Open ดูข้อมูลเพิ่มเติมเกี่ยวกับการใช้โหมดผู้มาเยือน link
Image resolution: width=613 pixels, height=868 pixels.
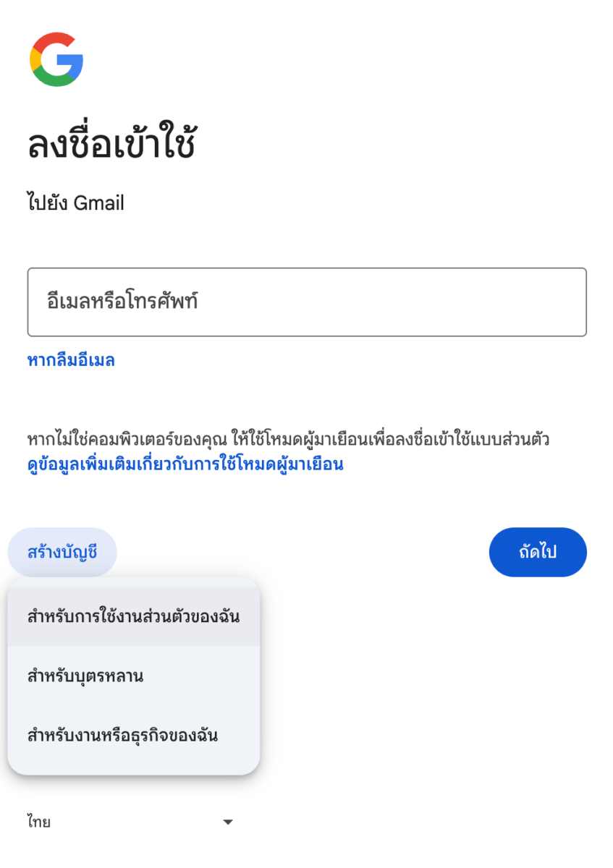click(x=185, y=464)
